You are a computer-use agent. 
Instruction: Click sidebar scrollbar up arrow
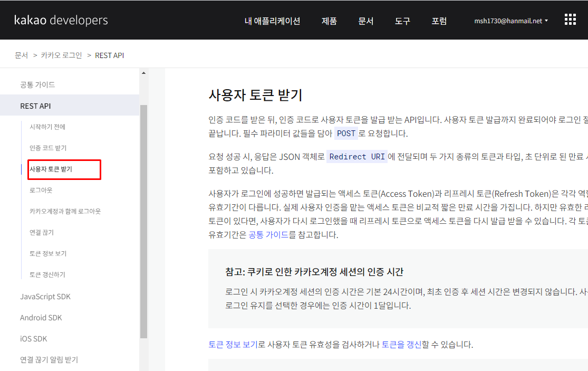pyautogui.click(x=143, y=73)
